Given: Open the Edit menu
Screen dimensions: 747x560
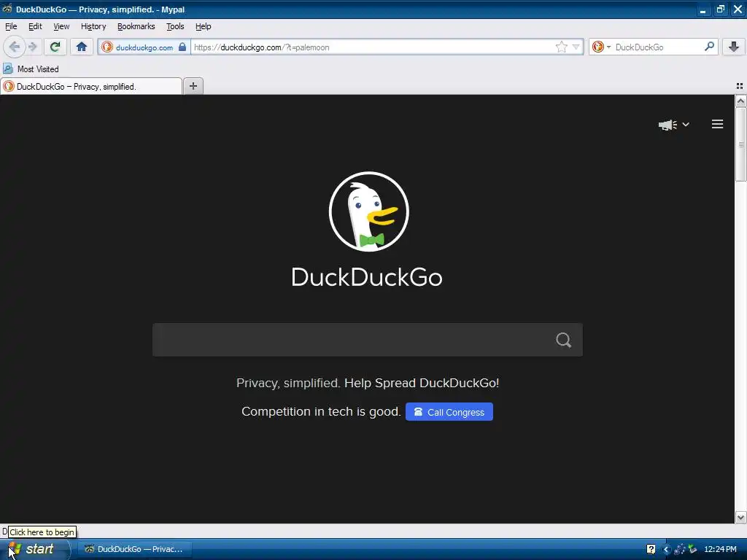Looking at the screenshot, I should click(x=35, y=27).
